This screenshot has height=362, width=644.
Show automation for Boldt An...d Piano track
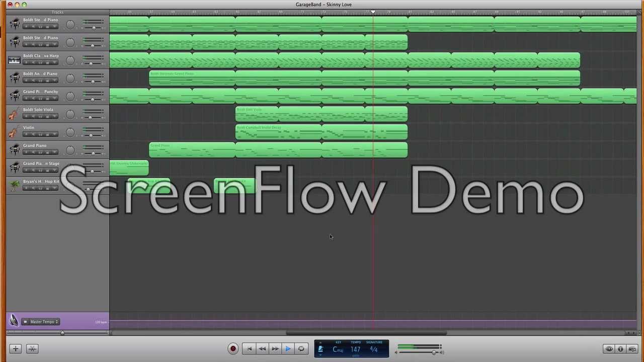[54, 80]
